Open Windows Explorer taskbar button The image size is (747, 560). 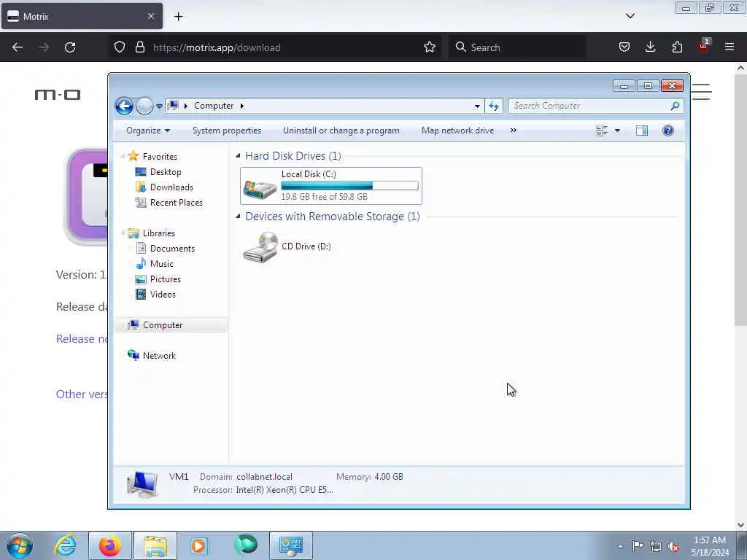tap(155, 545)
